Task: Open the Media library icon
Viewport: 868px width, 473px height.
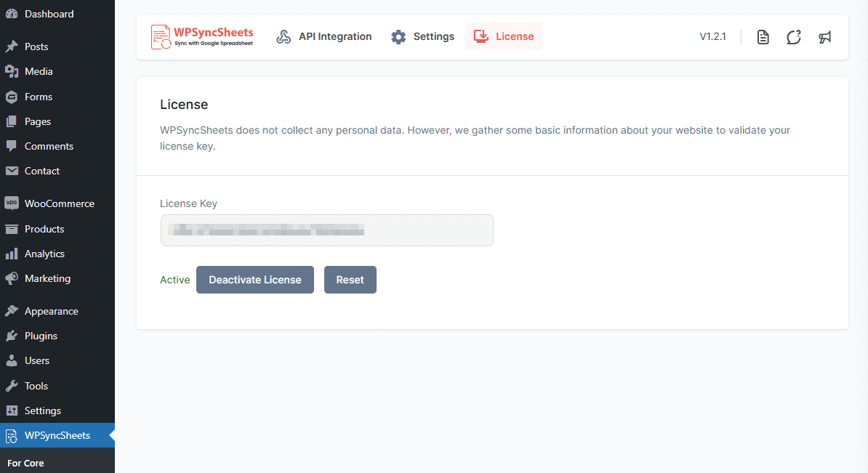Action: pos(11,71)
